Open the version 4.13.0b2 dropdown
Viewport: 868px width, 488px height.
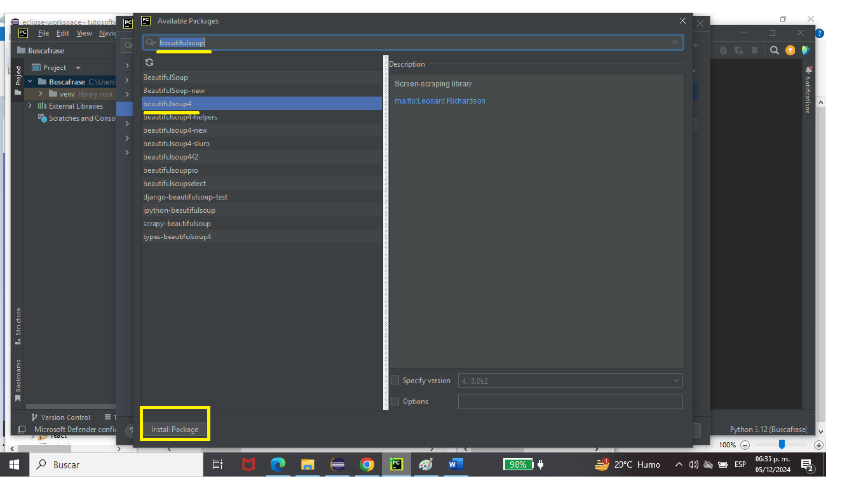(571, 381)
